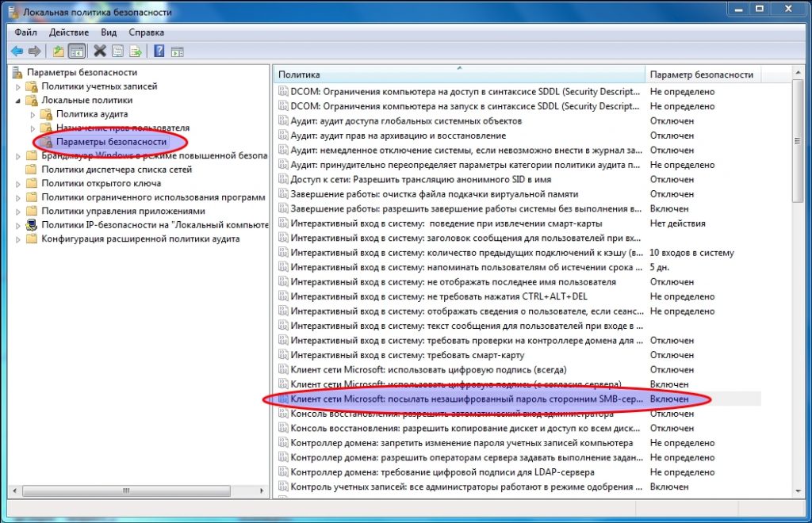Click the policy list scroll-down arrow
Viewport: 812px width, 523px height.
click(x=798, y=491)
